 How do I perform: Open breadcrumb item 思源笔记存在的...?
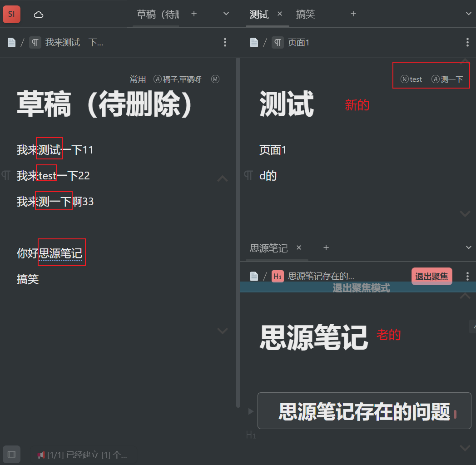[321, 276]
